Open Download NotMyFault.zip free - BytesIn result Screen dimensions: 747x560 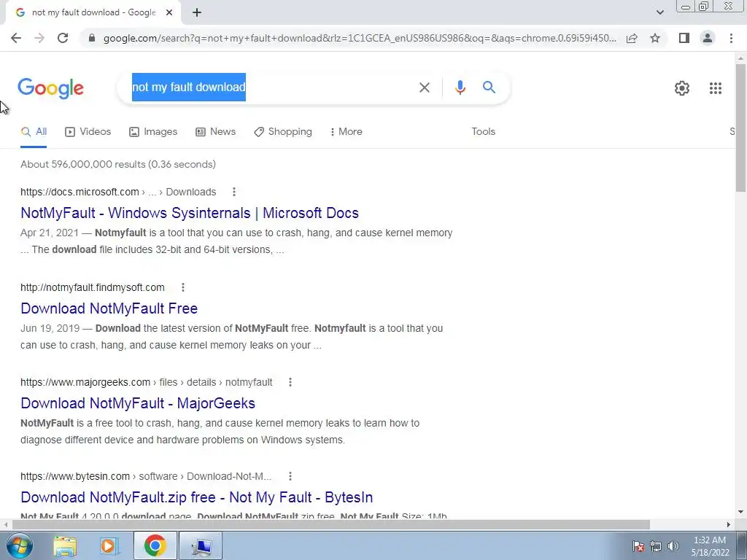pyautogui.click(x=197, y=497)
